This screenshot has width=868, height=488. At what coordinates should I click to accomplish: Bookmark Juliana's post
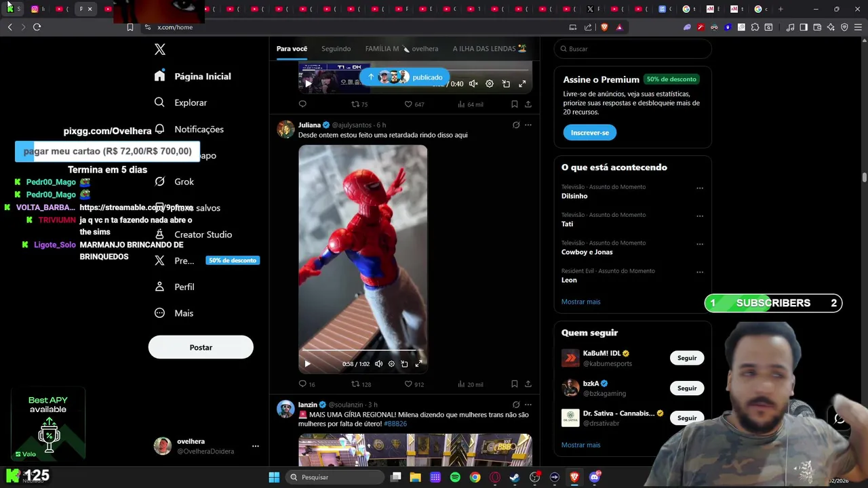point(514,384)
